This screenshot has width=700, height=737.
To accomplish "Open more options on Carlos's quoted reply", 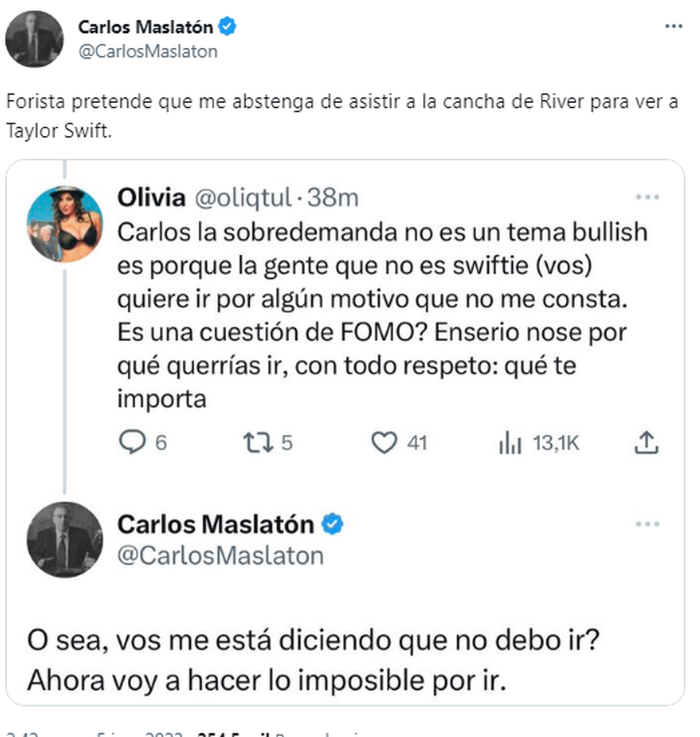I will click(x=647, y=524).
